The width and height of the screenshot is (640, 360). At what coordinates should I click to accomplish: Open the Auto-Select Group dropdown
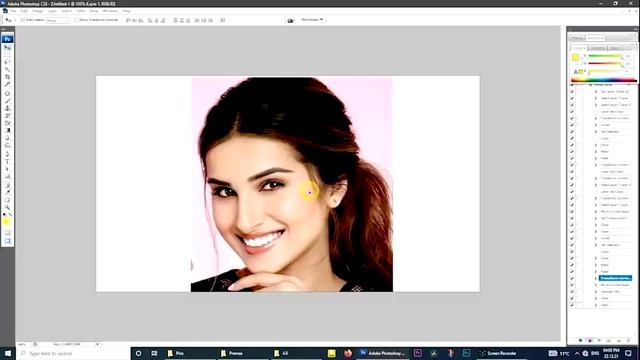point(57,20)
